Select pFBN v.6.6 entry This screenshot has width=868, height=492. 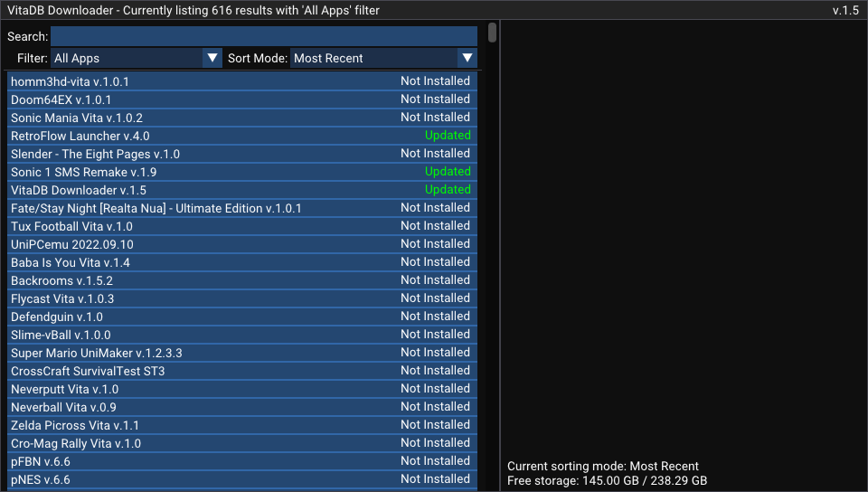click(242, 461)
